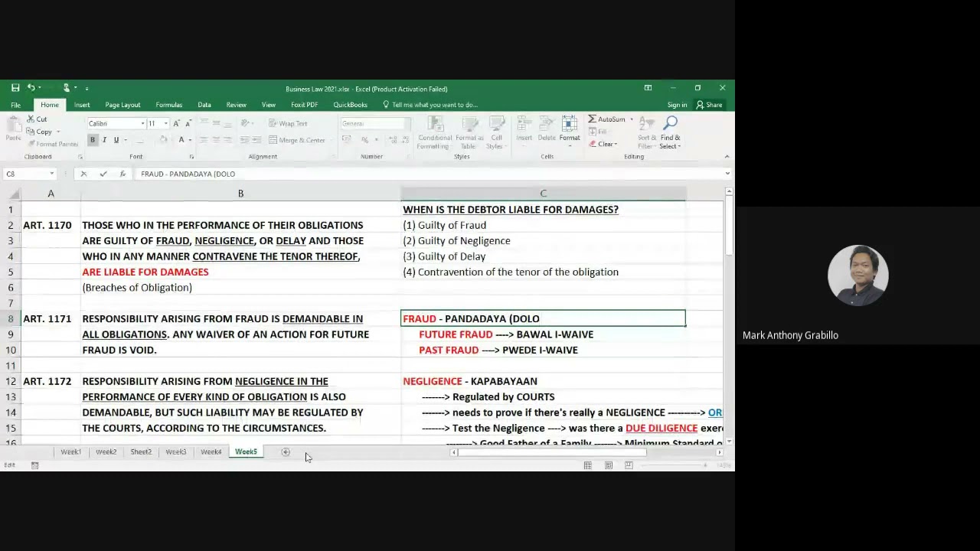Image resolution: width=980 pixels, height=551 pixels.
Task: Switch to the Week4 sheet tab
Action: (x=211, y=452)
